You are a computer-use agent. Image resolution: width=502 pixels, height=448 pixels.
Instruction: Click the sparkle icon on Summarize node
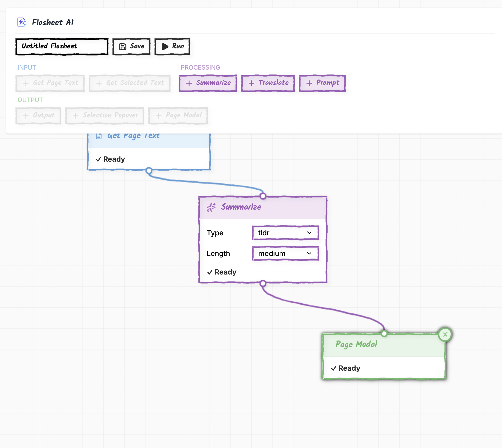(211, 207)
